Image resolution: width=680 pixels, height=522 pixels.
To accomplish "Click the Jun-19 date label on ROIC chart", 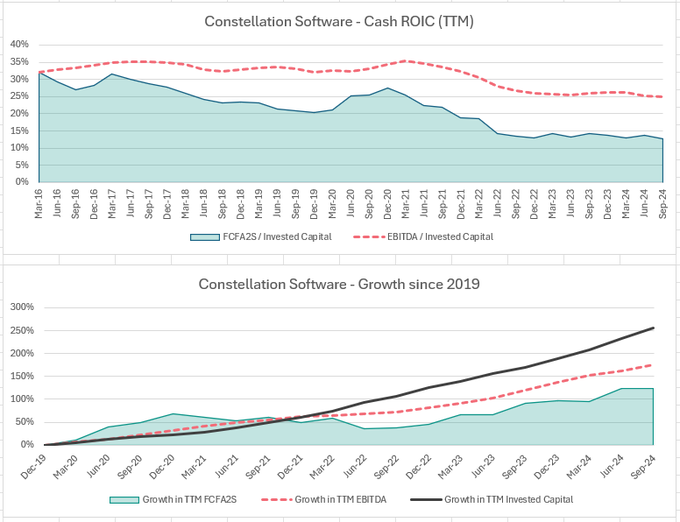I will 277,204.
